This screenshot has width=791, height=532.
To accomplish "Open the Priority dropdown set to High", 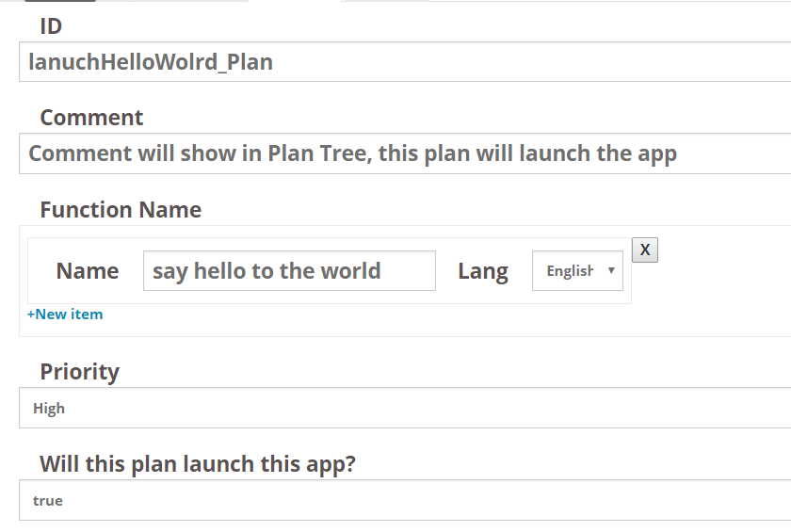I will (405, 408).
